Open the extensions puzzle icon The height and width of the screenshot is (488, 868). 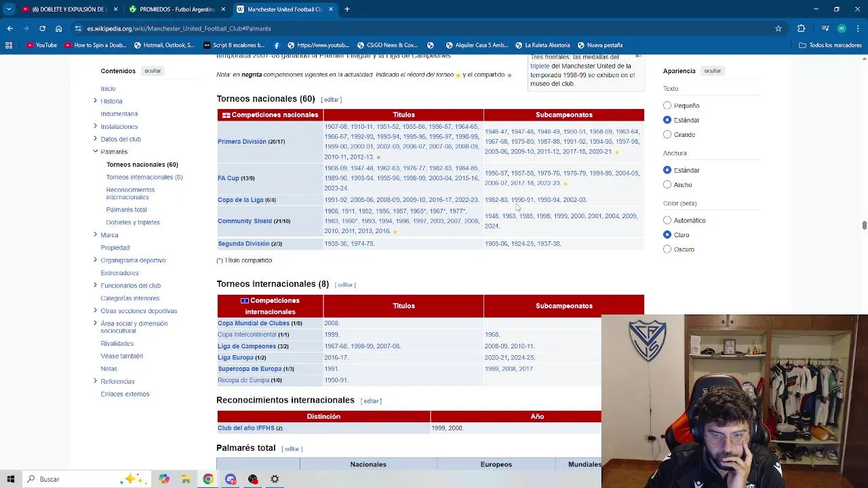tap(801, 28)
